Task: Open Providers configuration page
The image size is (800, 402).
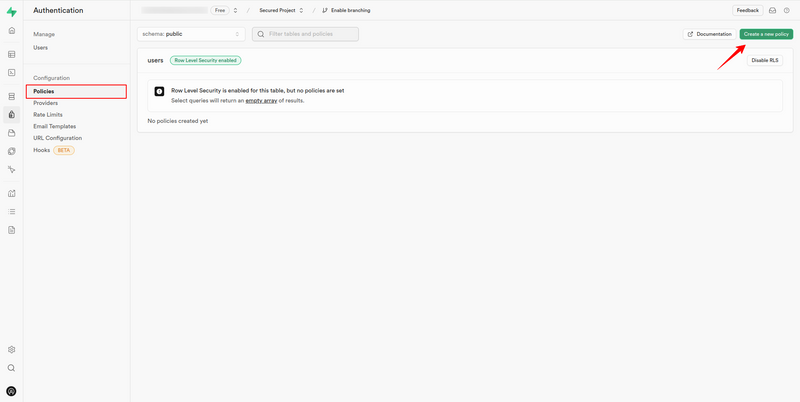Action: click(x=45, y=103)
